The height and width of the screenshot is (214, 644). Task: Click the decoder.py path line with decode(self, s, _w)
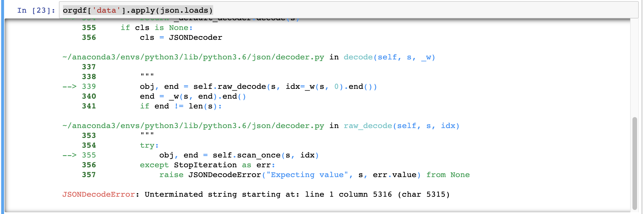(x=249, y=57)
